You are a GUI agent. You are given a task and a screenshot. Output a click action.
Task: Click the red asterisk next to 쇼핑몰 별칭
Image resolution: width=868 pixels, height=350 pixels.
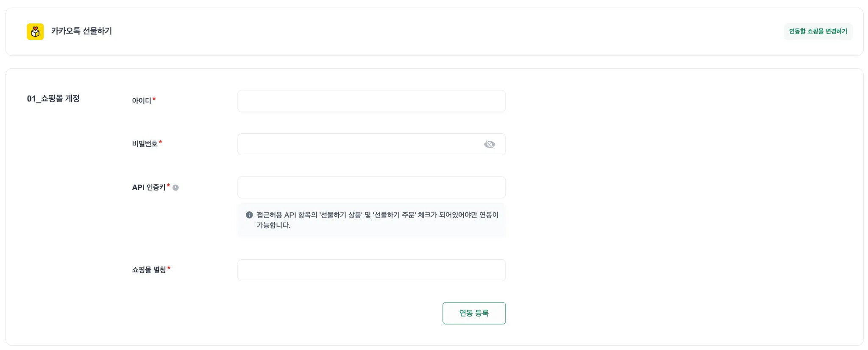pos(169,269)
